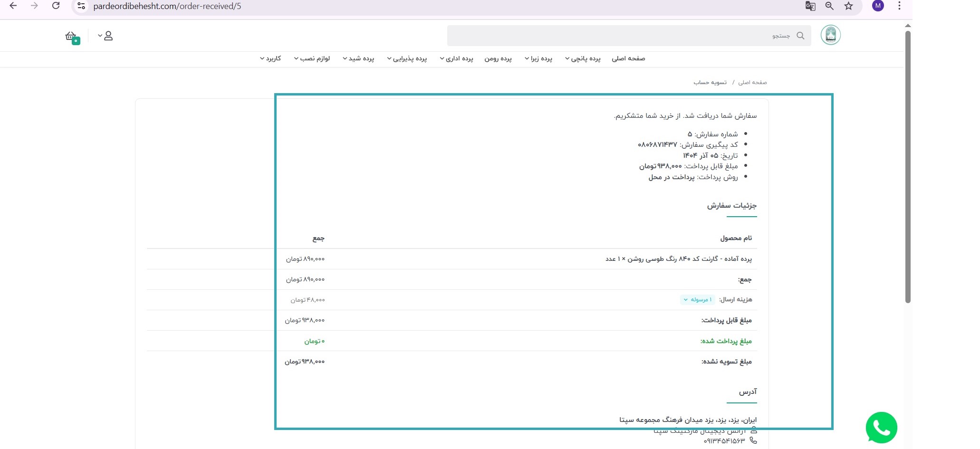Open Chrome three-dot menu
980x449 pixels.
coord(899,6)
